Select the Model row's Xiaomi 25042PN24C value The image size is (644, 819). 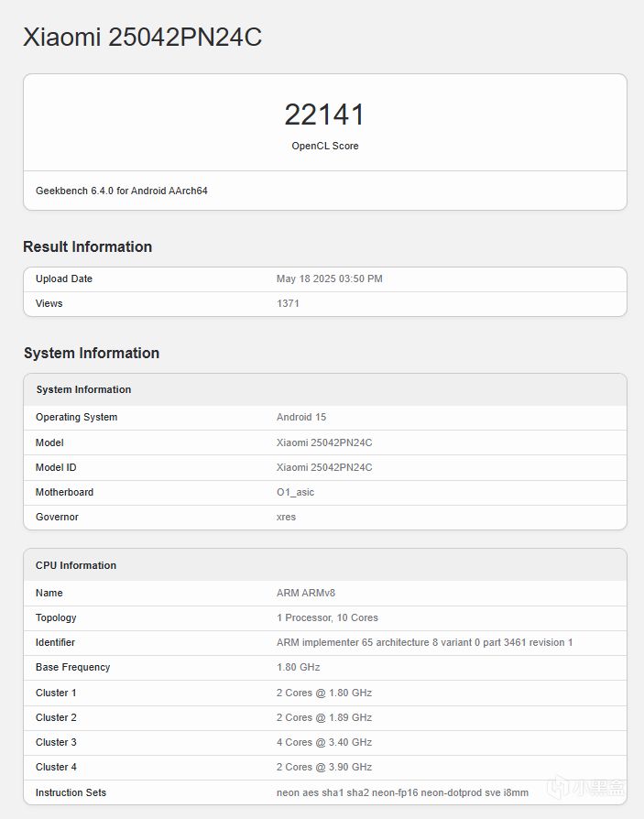[324, 442]
